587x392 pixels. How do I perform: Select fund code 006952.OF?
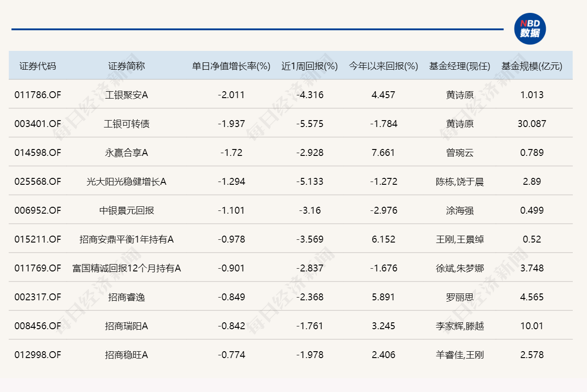[x=38, y=210]
